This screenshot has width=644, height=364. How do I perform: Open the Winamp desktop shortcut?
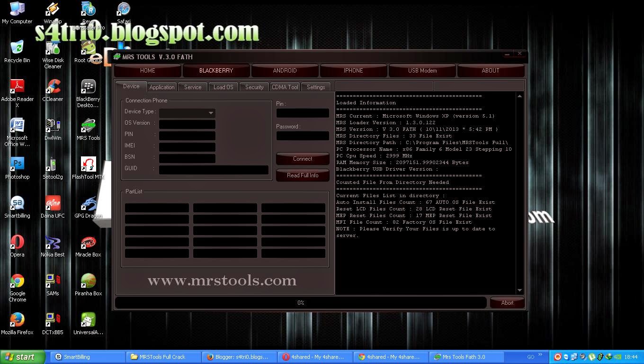click(53, 13)
